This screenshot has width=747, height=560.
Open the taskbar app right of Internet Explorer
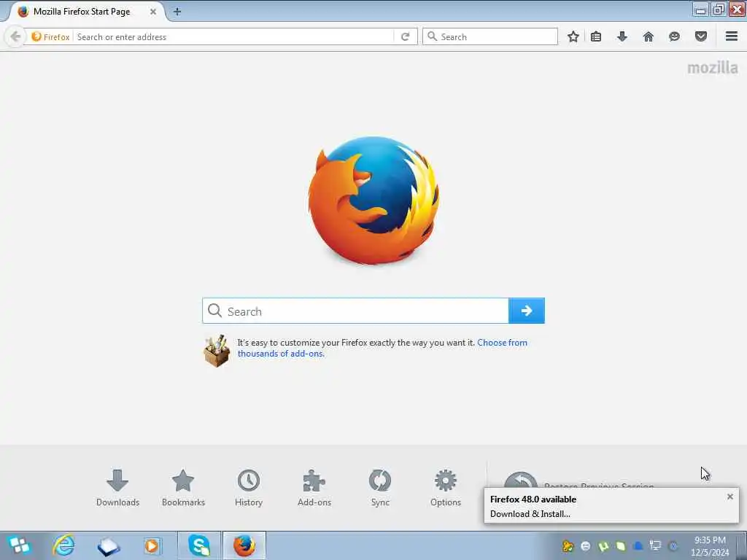pos(108,546)
